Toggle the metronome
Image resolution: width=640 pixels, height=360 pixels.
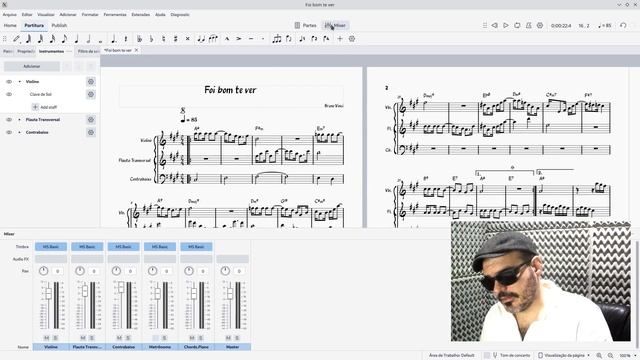[x=529, y=25]
